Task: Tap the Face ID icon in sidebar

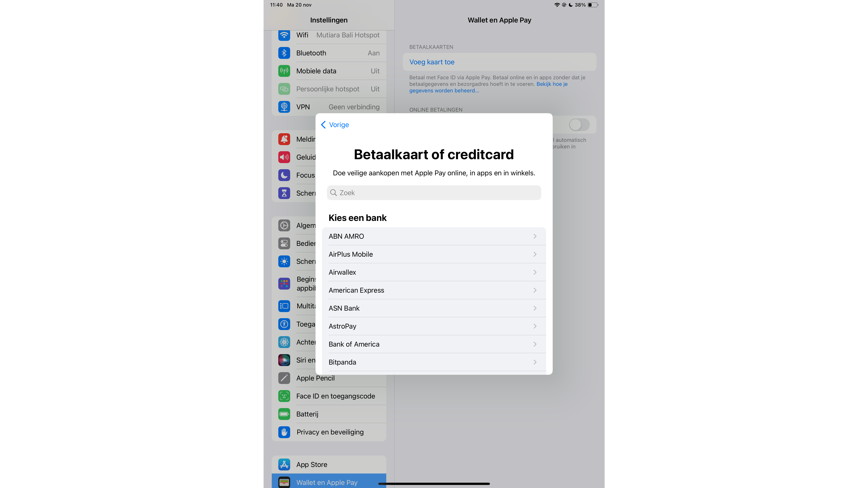Action: tap(284, 396)
